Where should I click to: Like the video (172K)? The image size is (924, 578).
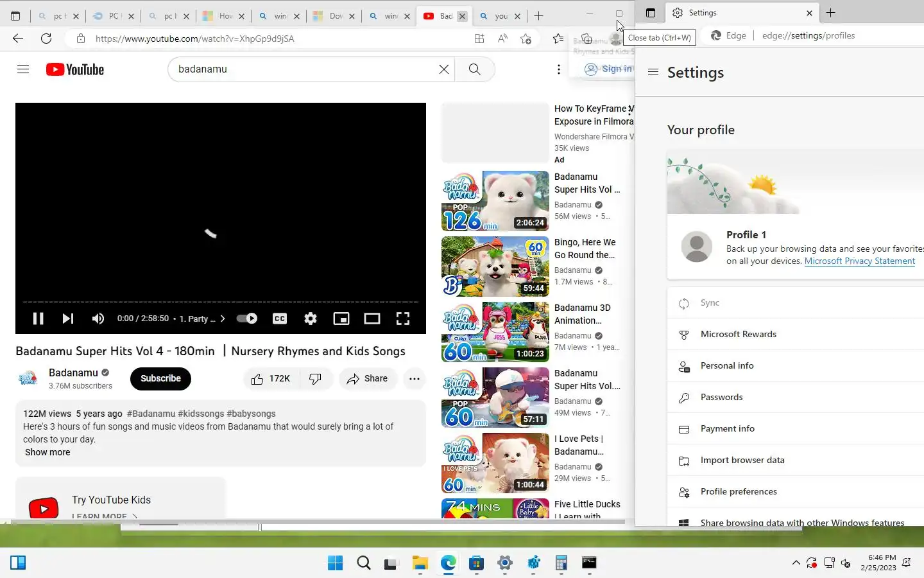point(271,379)
